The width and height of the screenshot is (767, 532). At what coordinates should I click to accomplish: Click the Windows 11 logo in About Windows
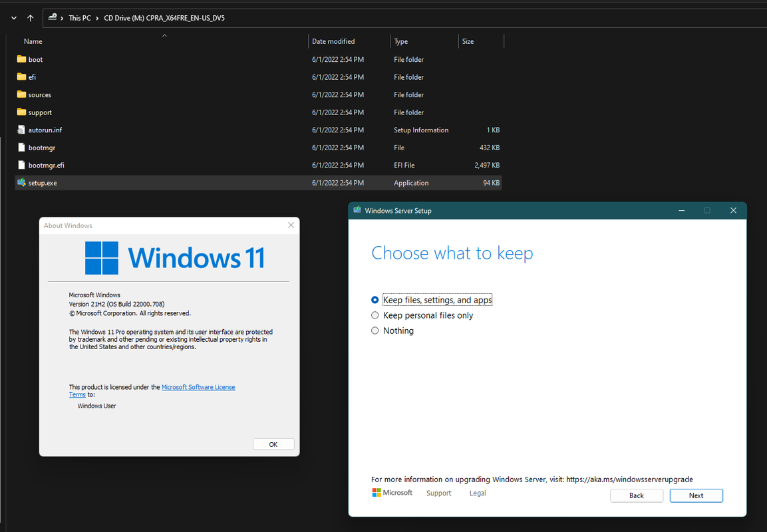[x=175, y=258]
